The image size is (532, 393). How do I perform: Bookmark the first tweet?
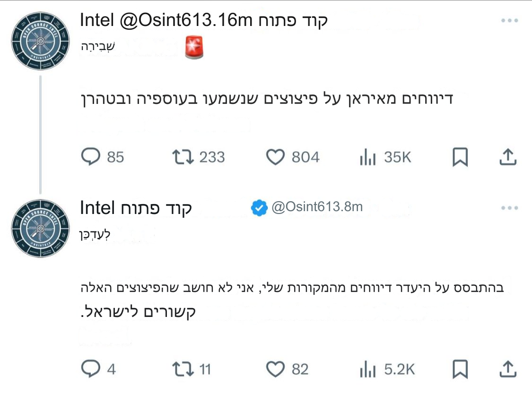click(x=460, y=157)
